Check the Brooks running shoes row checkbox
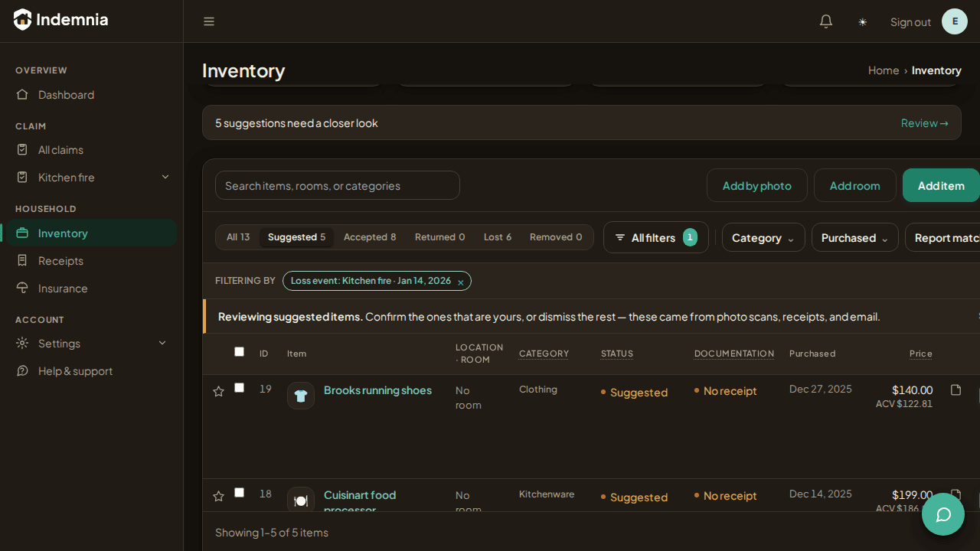This screenshot has width=980, height=551. tap(239, 388)
